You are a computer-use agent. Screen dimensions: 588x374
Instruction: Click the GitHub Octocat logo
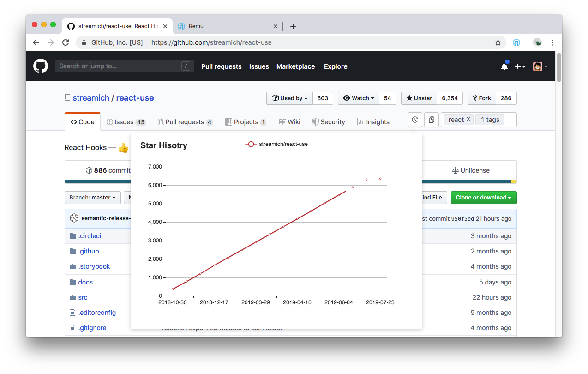41,66
